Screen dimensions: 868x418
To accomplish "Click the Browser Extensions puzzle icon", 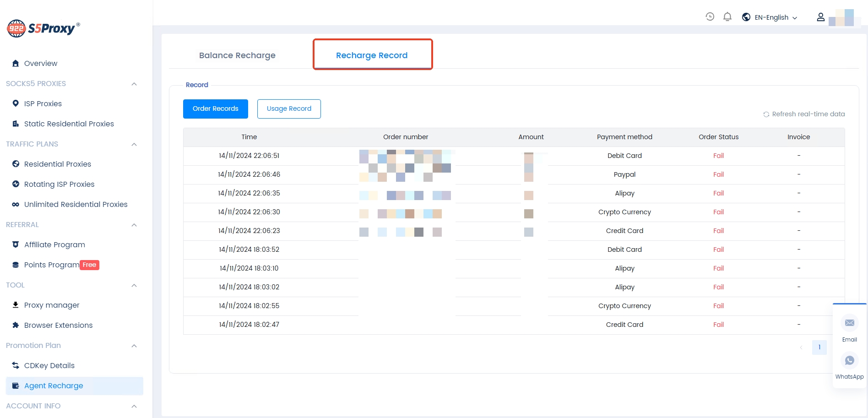I will [16, 325].
